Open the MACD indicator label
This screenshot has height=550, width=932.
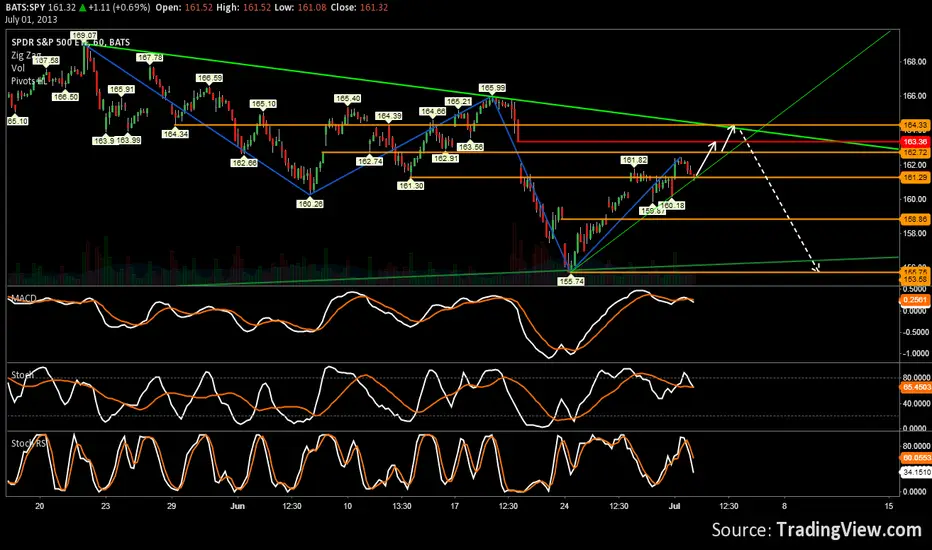[x=23, y=298]
